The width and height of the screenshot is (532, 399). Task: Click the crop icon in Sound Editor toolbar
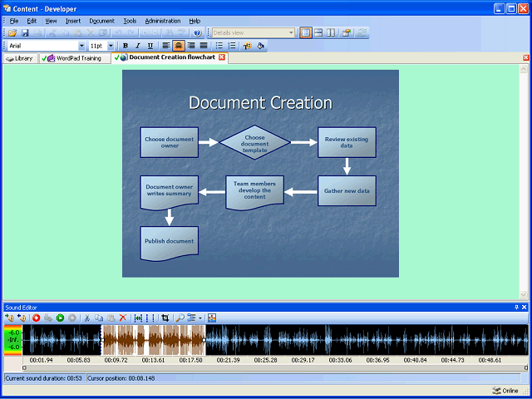[x=165, y=318]
